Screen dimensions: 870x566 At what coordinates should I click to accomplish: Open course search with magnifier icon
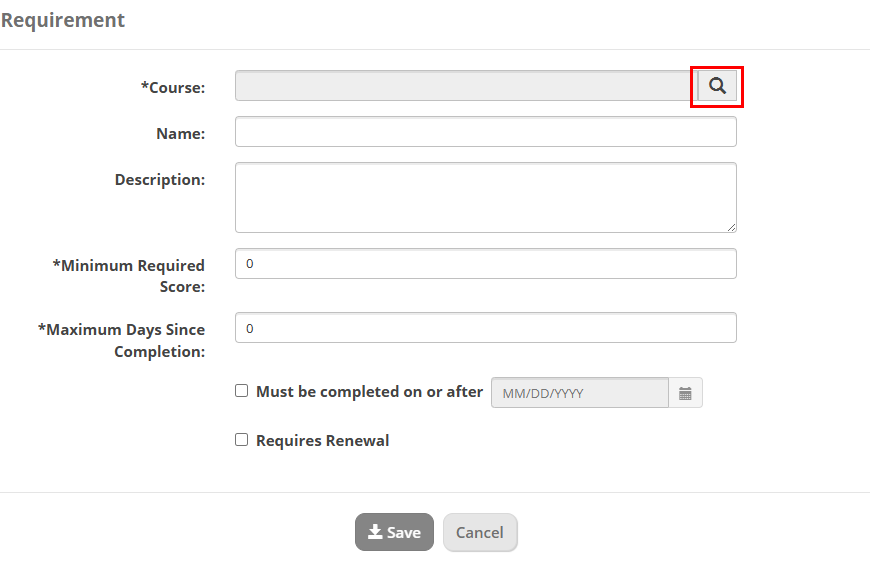tap(717, 86)
